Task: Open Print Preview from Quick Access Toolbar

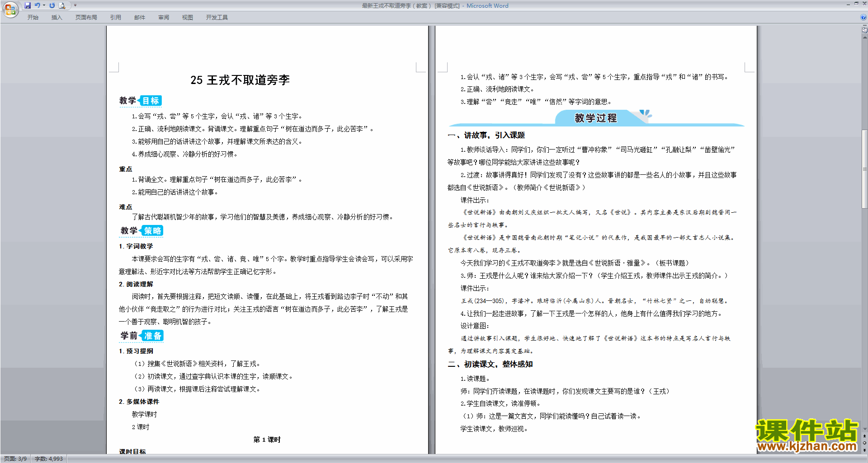Action: point(62,5)
